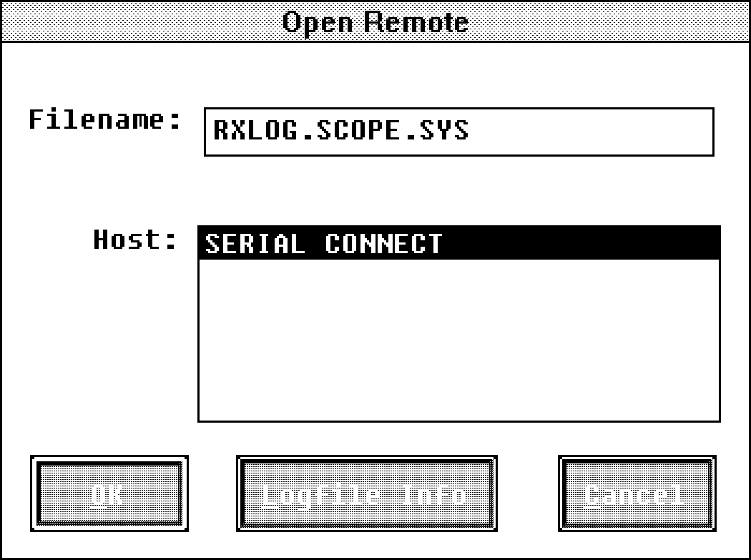
Task: Click the word SERIAL in the host entry
Action: [255, 244]
